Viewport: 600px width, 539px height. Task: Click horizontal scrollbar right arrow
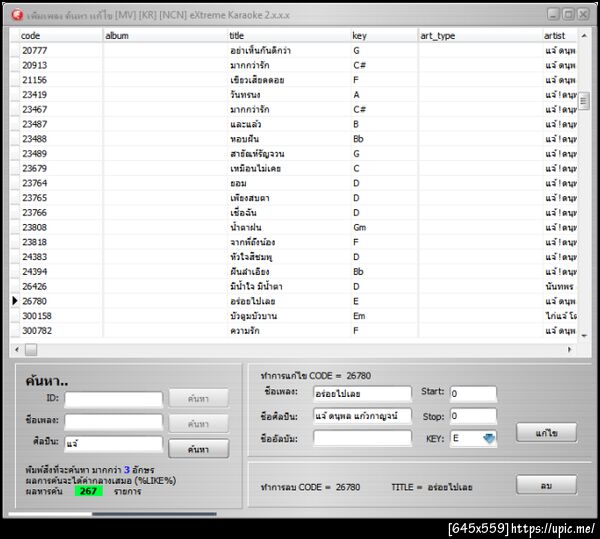tap(569, 349)
